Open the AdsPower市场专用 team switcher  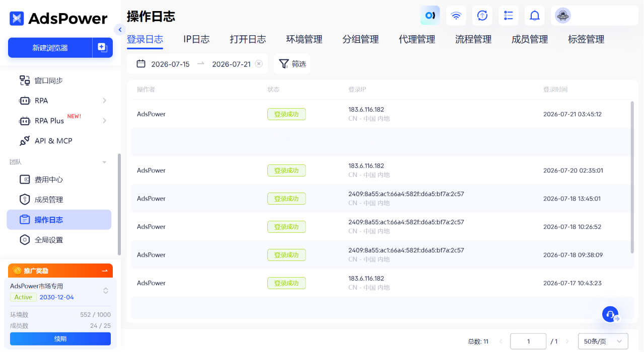pyautogui.click(x=106, y=291)
